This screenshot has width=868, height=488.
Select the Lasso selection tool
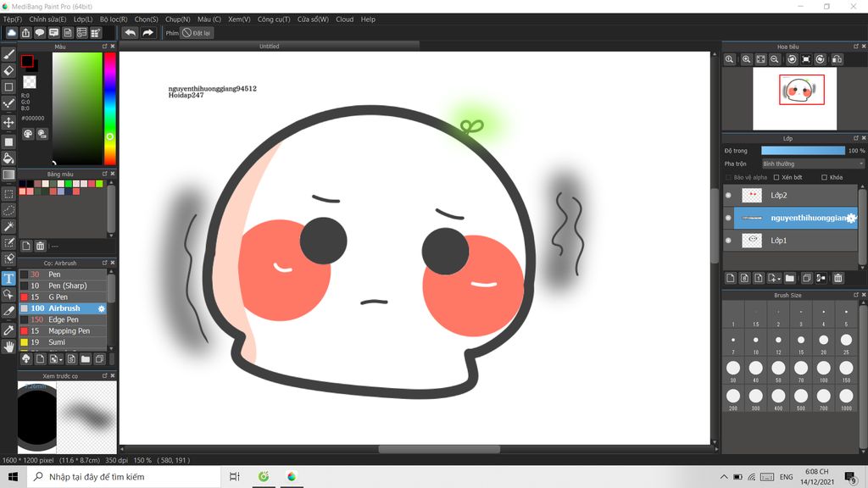click(x=8, y=210)
